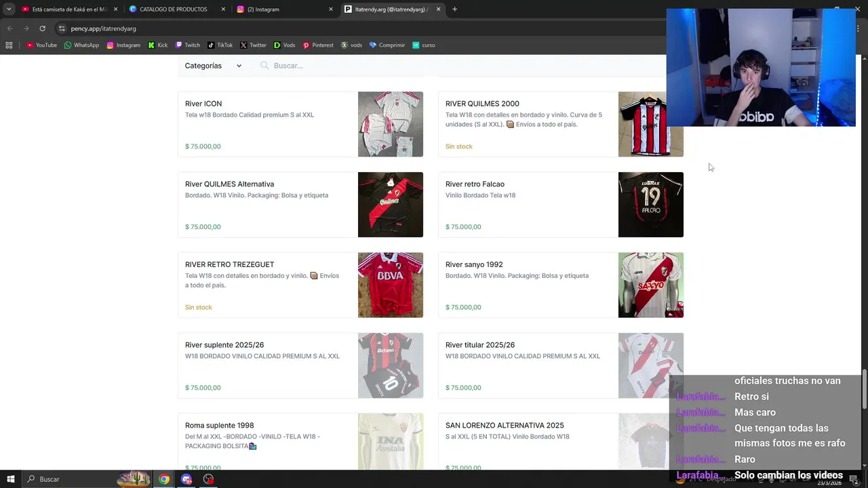Open the lowercase vods bookmark
Screen dimensions: 868x488
[x=351, y=45]
